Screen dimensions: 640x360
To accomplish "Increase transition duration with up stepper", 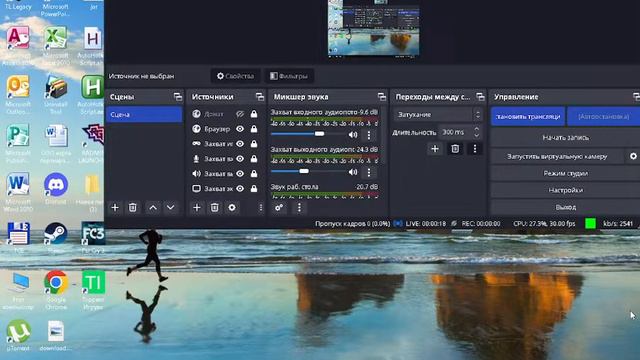I will (476, 129).
